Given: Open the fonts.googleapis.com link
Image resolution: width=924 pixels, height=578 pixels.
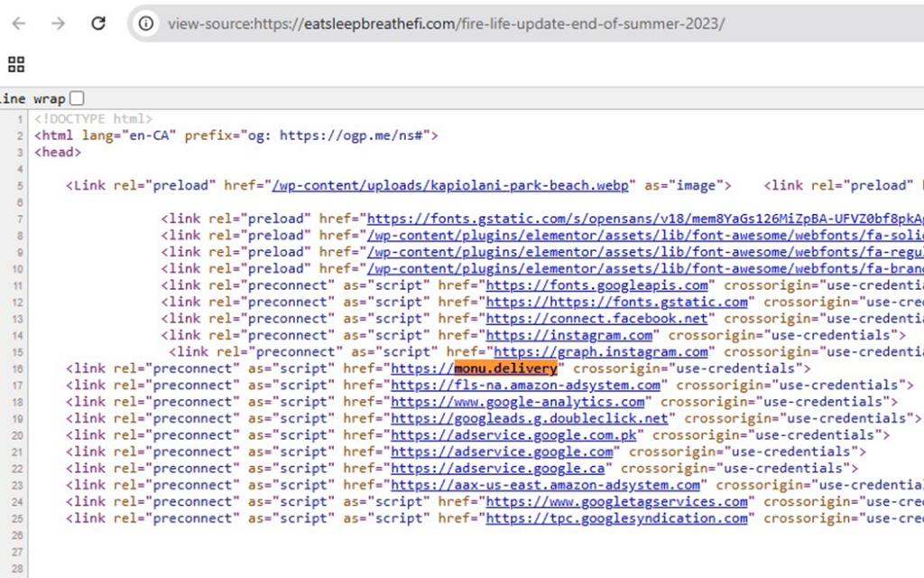Looking at the screenshot, I should pyautogui.click(x=597, y=284).
